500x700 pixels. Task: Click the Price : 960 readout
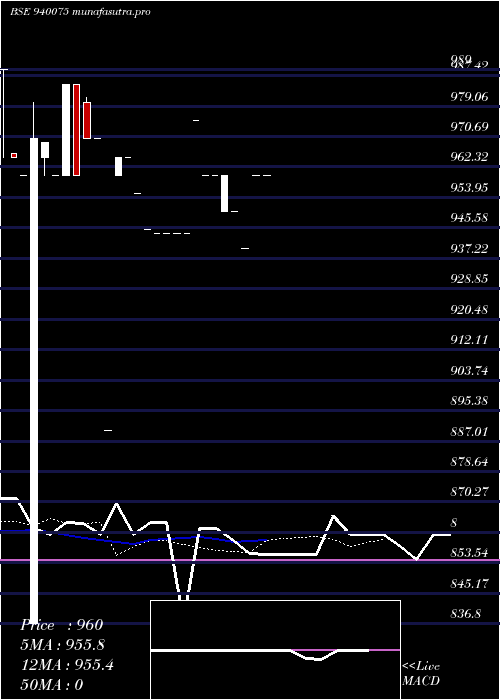click(x=62, y=625)
